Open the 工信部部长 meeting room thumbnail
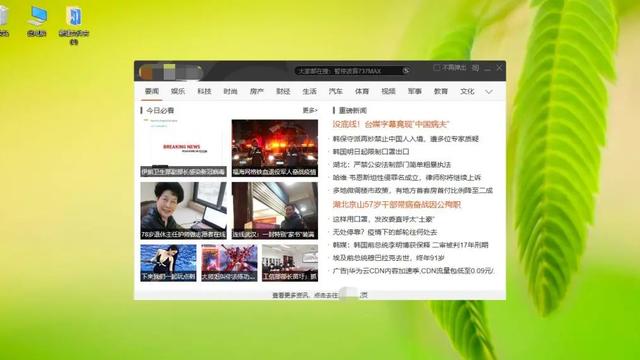The height and width of the screenshot is (360, 640). [x=290, y=263]
